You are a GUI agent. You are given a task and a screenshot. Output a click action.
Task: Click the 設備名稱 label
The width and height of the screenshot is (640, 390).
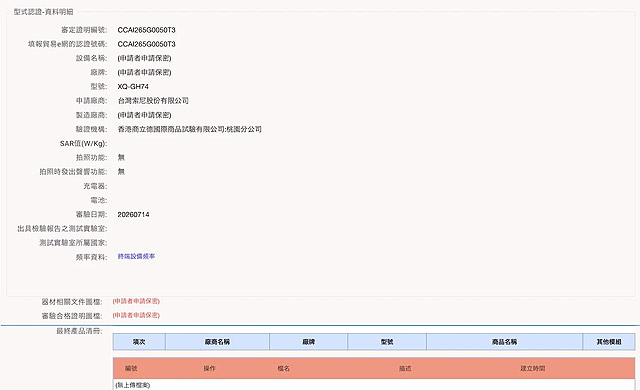coord(91,58)
